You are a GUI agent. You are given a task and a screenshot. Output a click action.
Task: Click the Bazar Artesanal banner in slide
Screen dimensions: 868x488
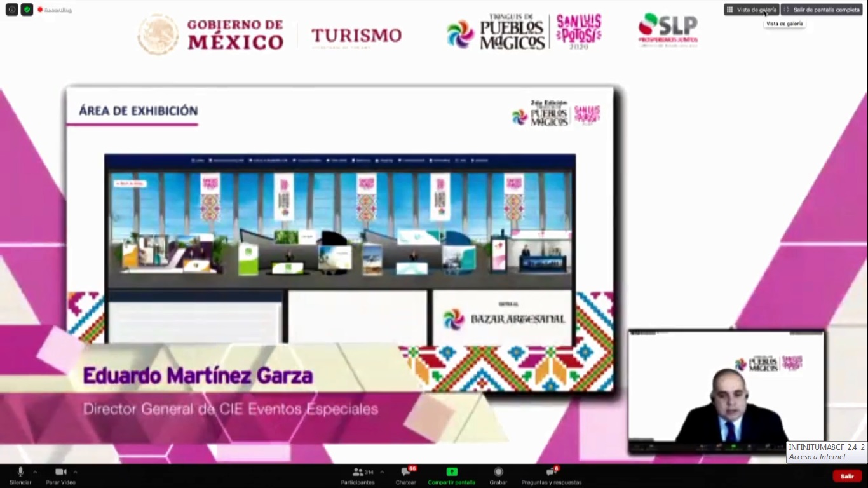502,318
